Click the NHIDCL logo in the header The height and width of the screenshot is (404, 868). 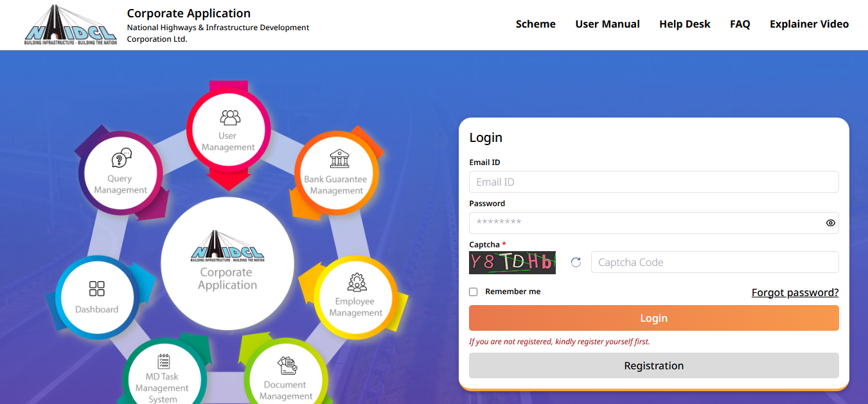pyautogui.click(x=71, y=25)
